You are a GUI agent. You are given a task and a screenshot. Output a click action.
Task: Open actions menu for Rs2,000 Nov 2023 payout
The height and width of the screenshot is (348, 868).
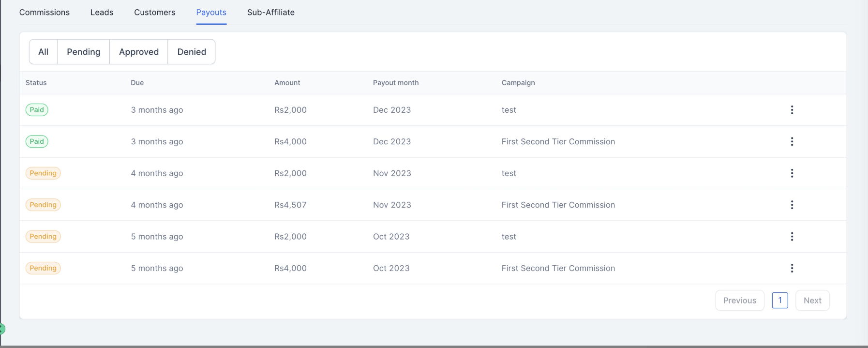point(792,173)
